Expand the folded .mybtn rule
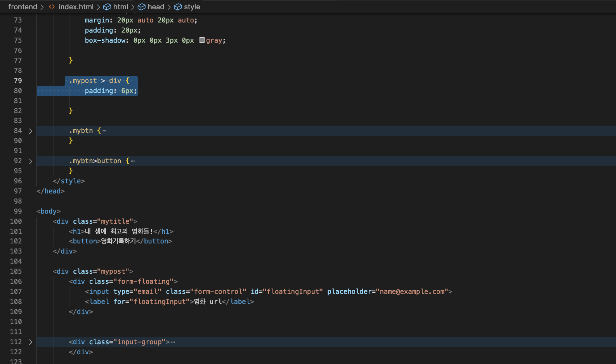The image size is (616, 364). click(x=30, y=131)
